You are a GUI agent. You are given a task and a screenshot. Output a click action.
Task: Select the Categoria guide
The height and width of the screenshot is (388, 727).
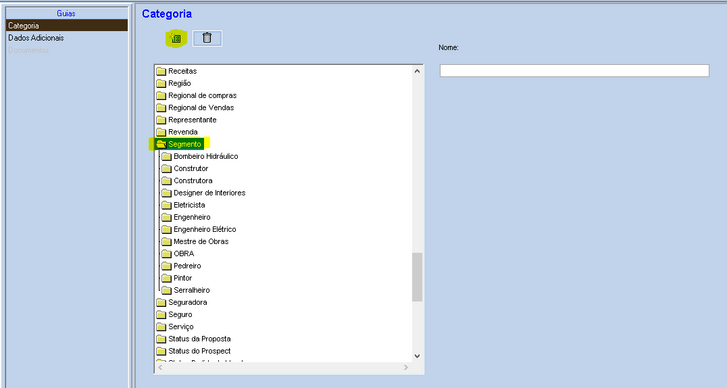pyautogui.click(x=67, y=25)
